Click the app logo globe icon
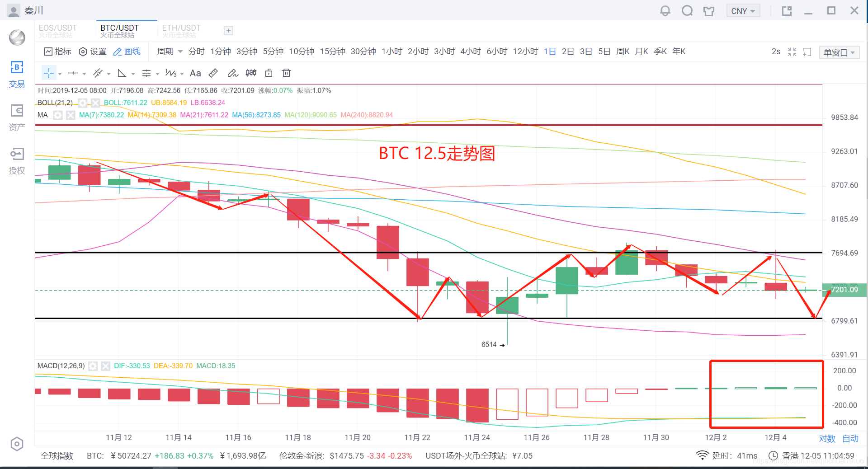The image size is (868, 469). 17,37
